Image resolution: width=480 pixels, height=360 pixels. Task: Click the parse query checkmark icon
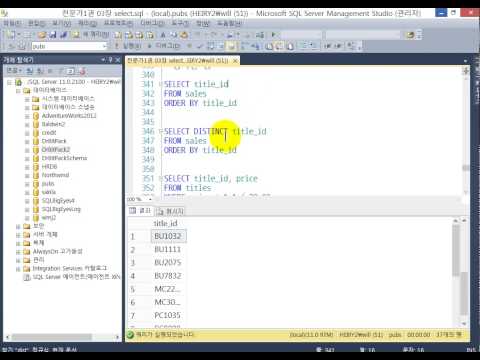tap(199, 46)
